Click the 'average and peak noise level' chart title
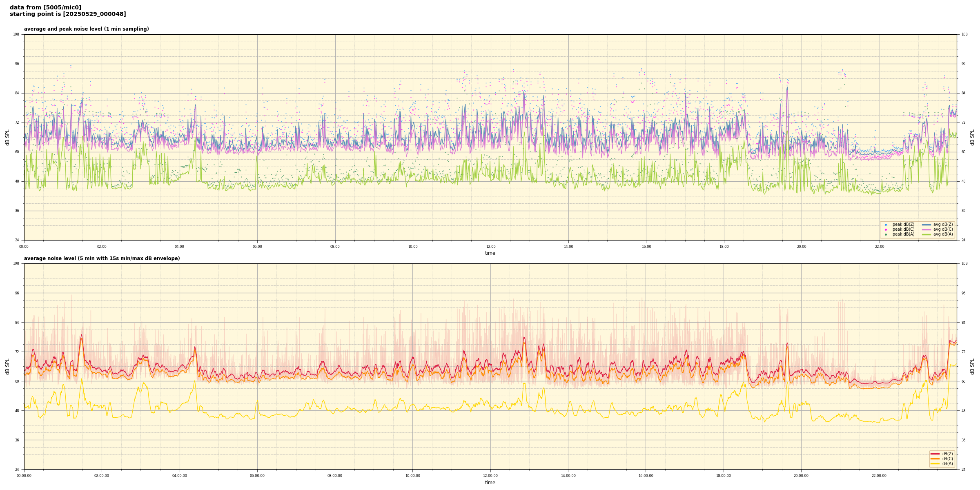Image resolution: width=980 pixels, height=490 pixels. click(x=86, y=29)
